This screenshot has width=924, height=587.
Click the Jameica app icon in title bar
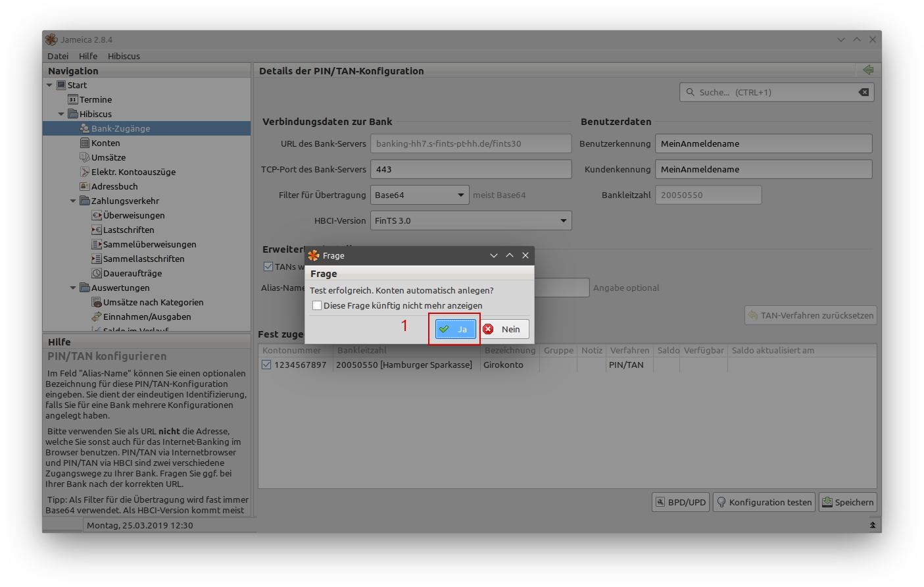click(x=51, y=39)
